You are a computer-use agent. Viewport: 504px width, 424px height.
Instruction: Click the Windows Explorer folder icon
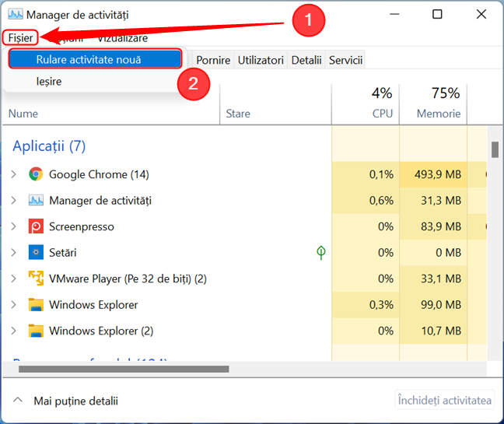point(36,305)
